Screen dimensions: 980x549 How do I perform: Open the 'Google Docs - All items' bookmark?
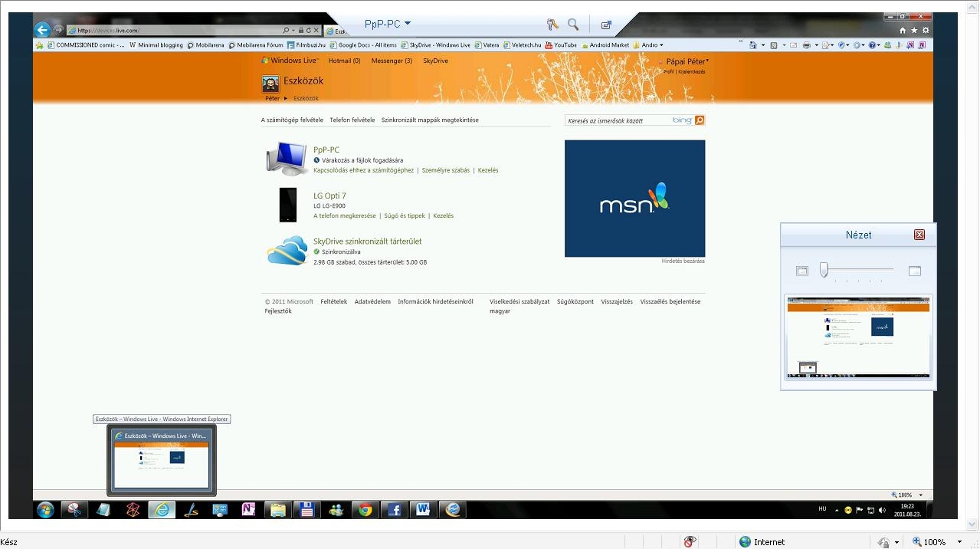point(363,45)
